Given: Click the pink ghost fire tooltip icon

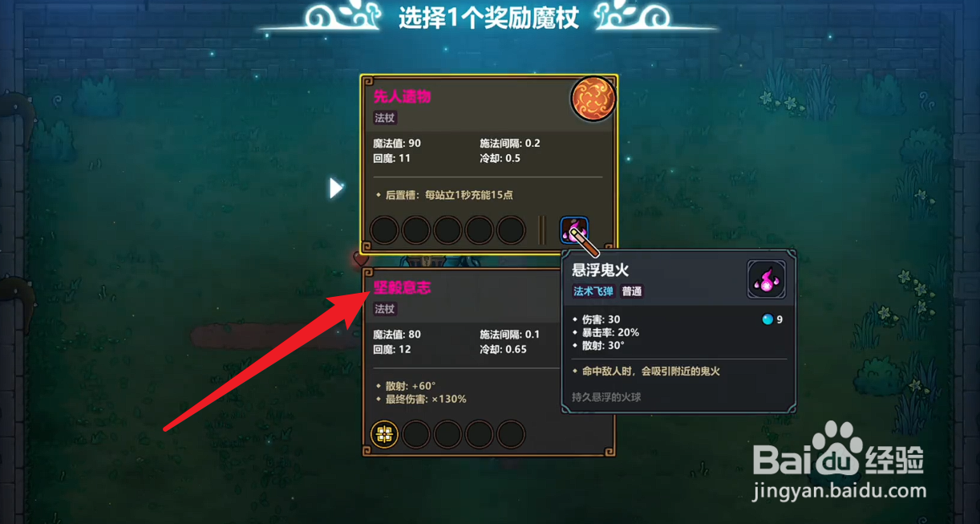Looking at the screenshot, I should 766,279.
